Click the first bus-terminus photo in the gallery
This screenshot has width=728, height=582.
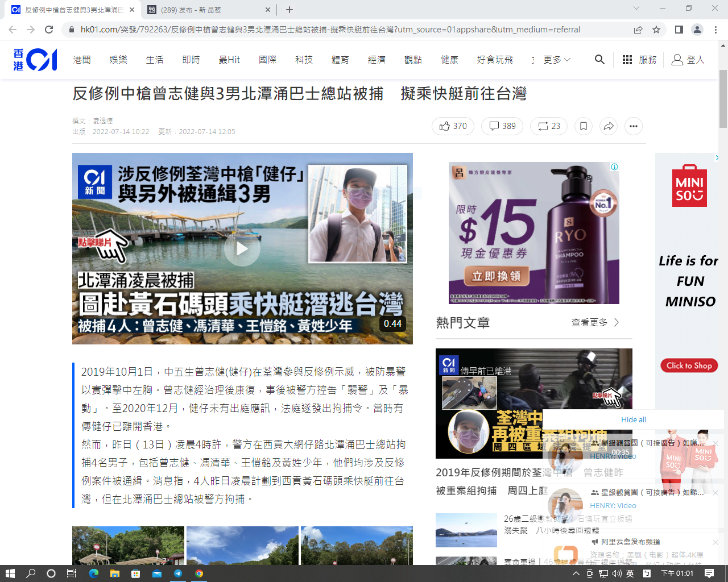pyautogui.click(x=128, y=546)
